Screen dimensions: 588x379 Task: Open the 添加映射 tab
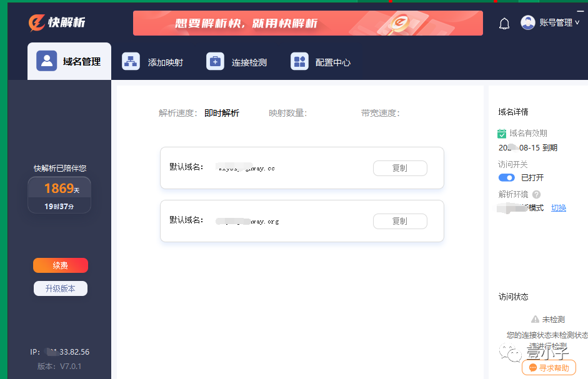click(152, 62)
